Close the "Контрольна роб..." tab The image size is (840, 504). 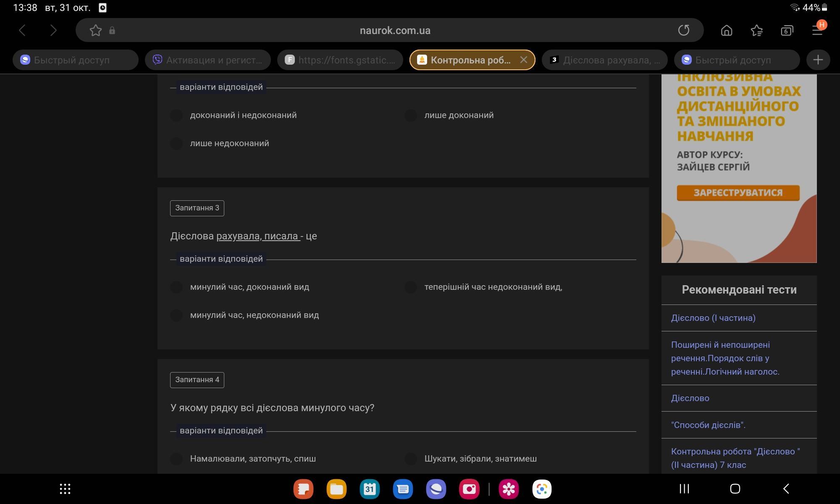point(523,60)
